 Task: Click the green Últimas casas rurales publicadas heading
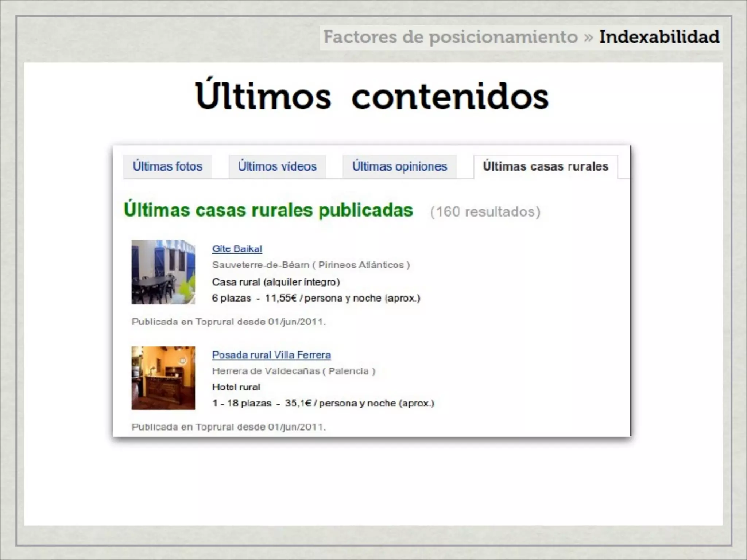[x=268, y=210]
